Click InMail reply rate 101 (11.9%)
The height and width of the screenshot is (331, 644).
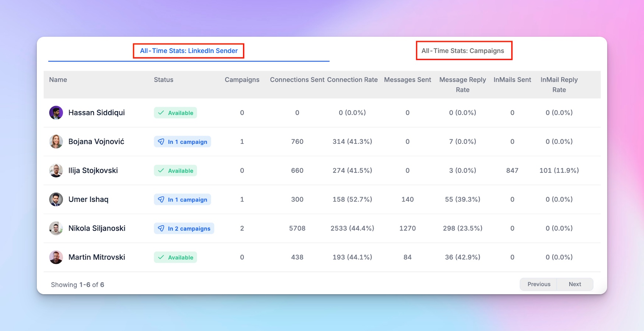559,170
